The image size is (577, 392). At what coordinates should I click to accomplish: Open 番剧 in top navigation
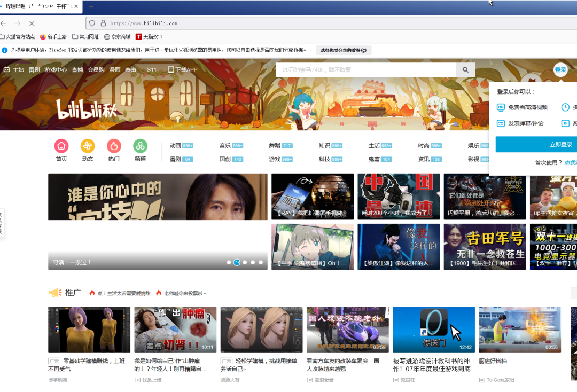click(34, 69)
